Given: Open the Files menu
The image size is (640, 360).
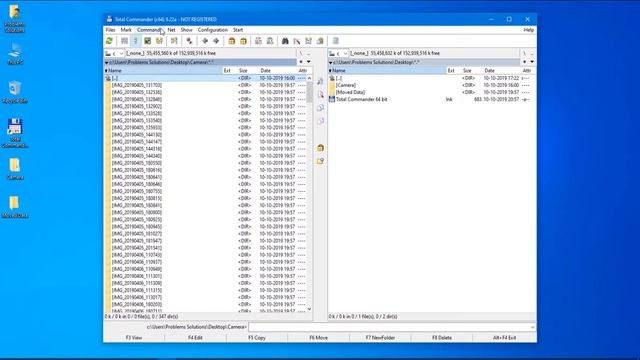Looking at the screenshot, I should (111, 30).
